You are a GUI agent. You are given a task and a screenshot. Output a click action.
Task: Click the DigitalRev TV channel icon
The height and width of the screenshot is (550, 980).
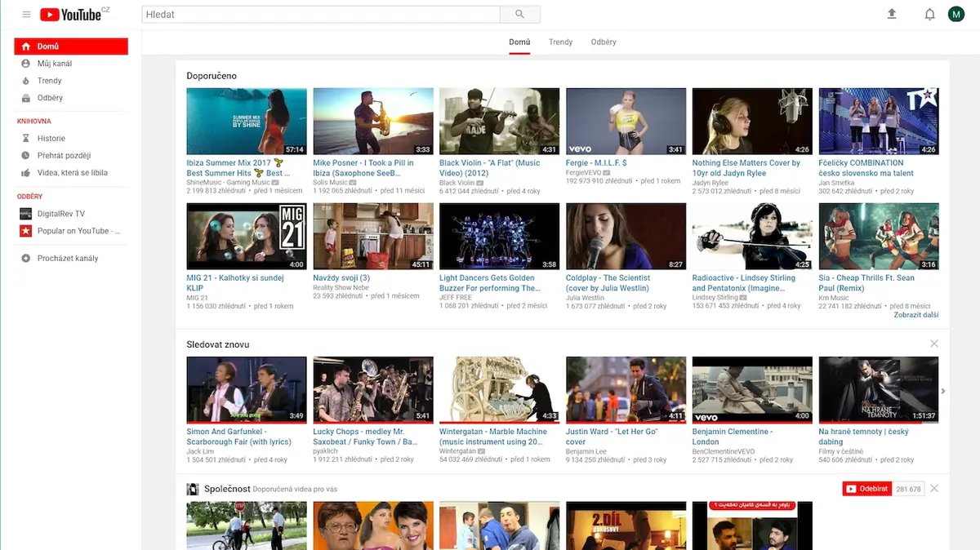pos(26,214)
